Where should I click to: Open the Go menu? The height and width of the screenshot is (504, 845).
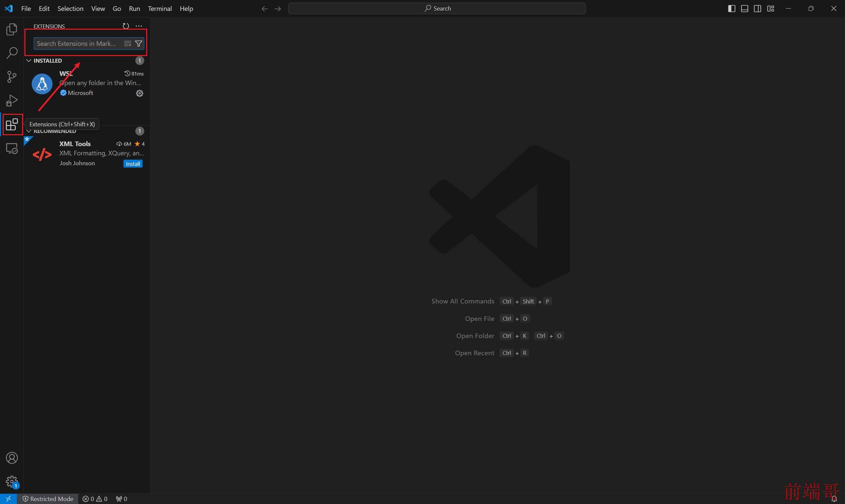tap(117, 9)
